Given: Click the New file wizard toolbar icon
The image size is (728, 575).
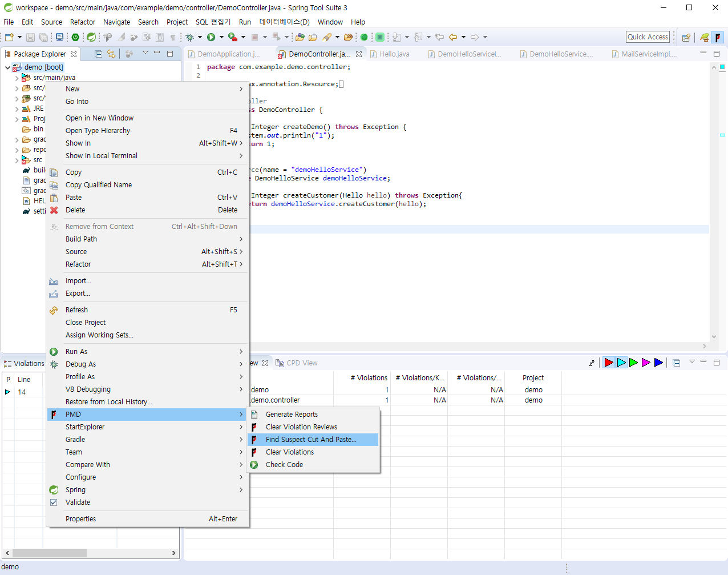Looking at the screenshot, I should (x=9, y=37).
